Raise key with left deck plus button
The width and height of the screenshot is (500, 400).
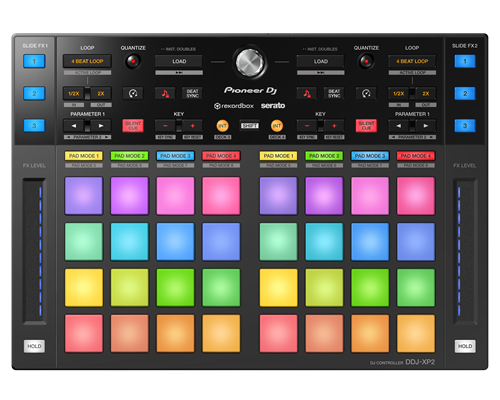192,126
